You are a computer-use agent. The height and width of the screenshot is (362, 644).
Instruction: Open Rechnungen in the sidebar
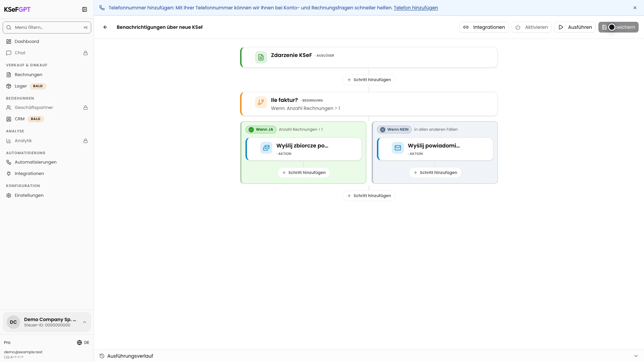coord(47,75)
